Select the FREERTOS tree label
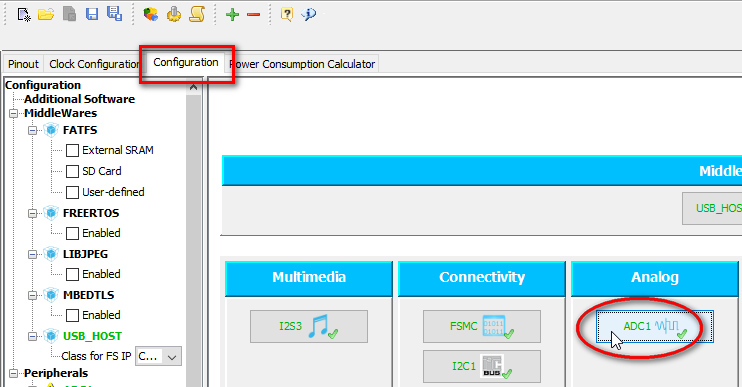The height and width of the screenshot is (387, 742). [91, 213]
